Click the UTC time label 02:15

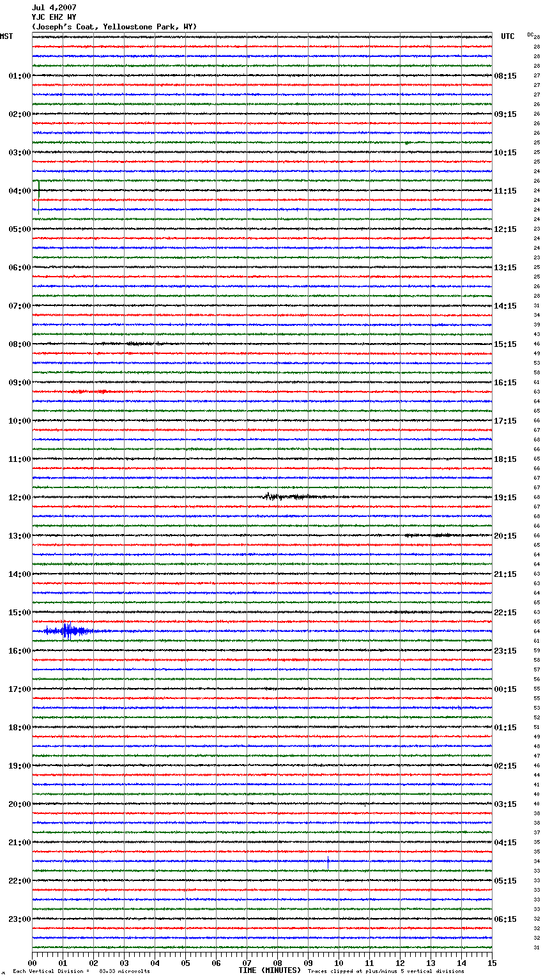[505, 766]
